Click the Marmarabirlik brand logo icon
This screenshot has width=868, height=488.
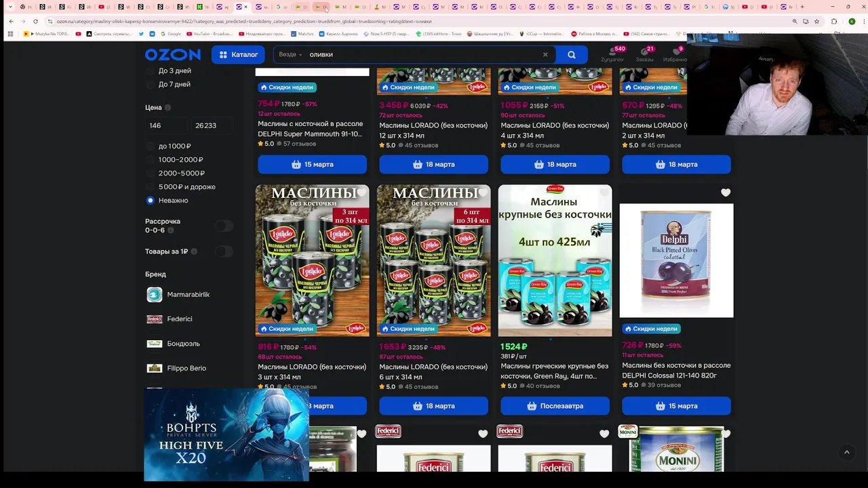tap(155, 294)
